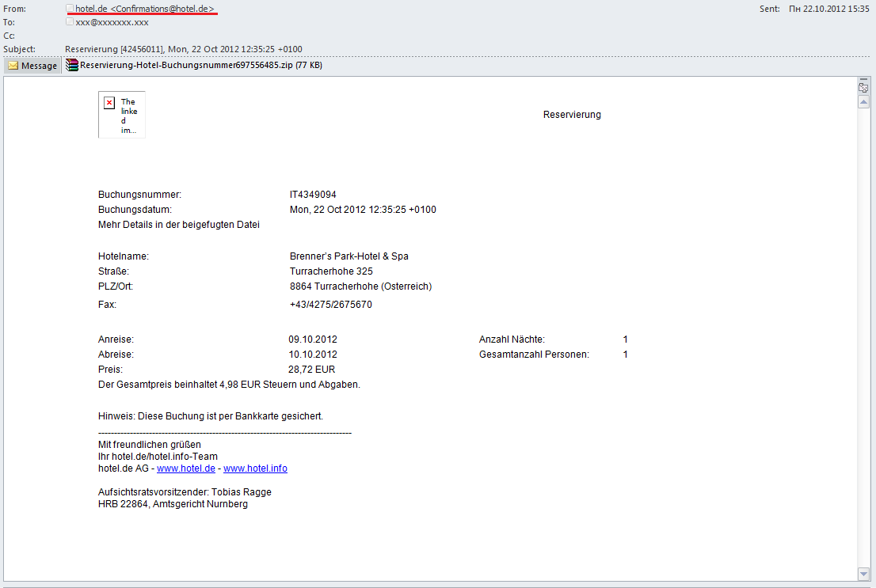The width and height of the screenshot is (876, 588).
Task: Click the hotel name Brenner's Park-Hotel & Spa
Action: 348,256
